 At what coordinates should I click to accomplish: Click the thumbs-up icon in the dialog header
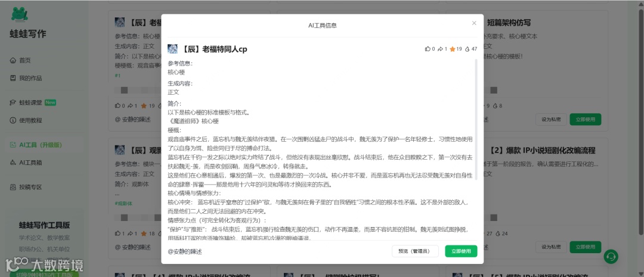(428, 49)
